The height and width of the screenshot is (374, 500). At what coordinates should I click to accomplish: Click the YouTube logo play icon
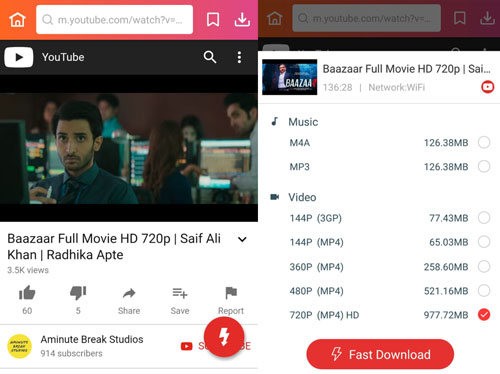pyautogui.click(x=19, y=57)
